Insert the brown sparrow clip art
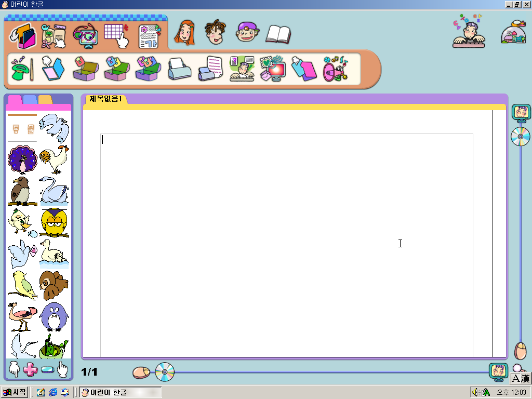 point(54,286)
